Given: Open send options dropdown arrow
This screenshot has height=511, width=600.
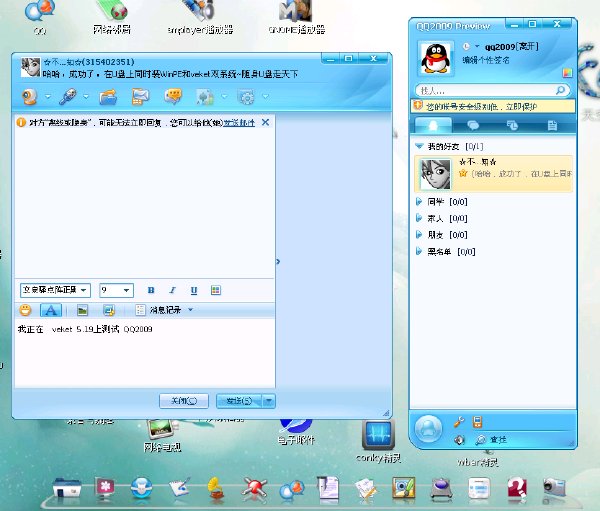Looking at the screenshot, I should [x=269, y=401].
